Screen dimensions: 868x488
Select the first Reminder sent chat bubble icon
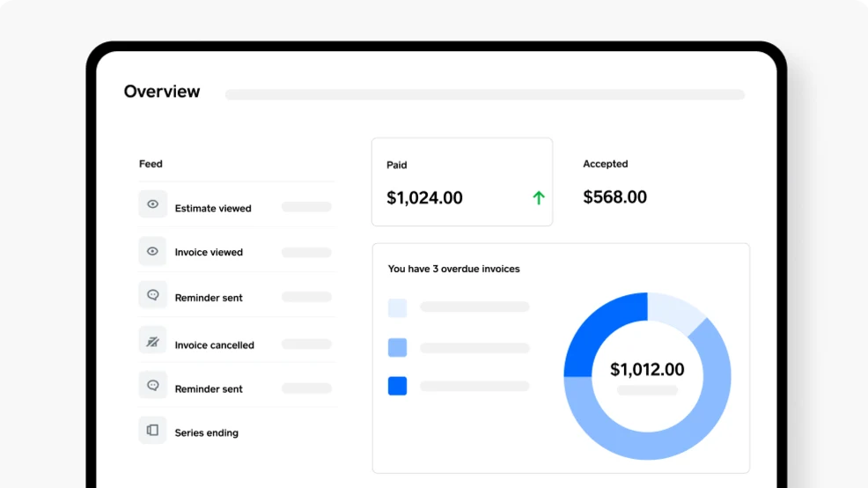(x=153, y=295)
